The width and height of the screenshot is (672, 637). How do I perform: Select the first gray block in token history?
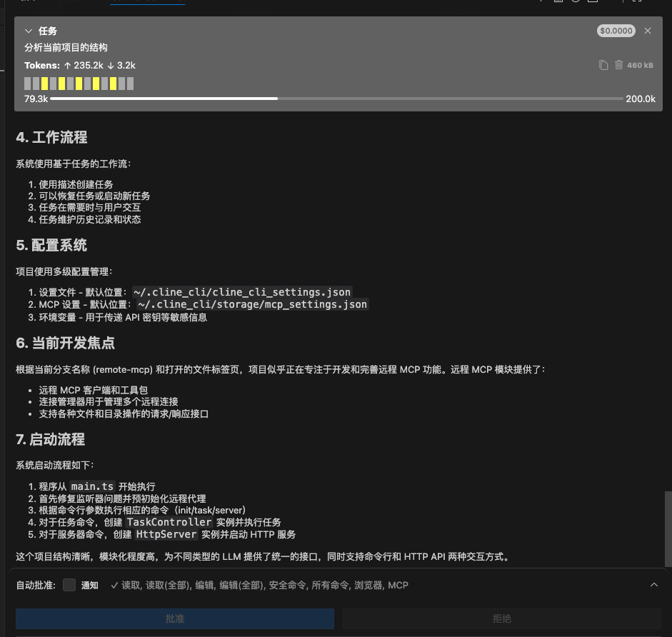tap(28, 84)
